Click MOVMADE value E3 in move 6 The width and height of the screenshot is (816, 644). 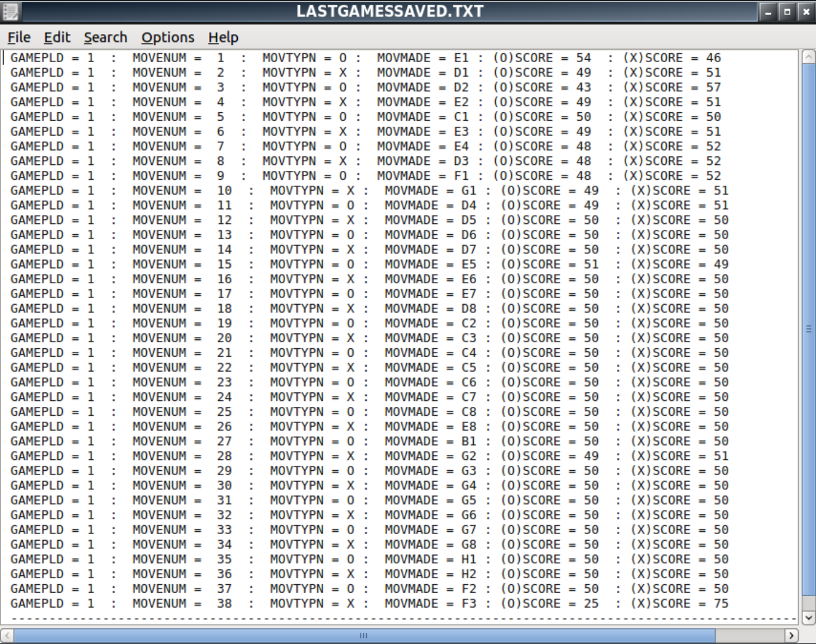click(461, 131)
